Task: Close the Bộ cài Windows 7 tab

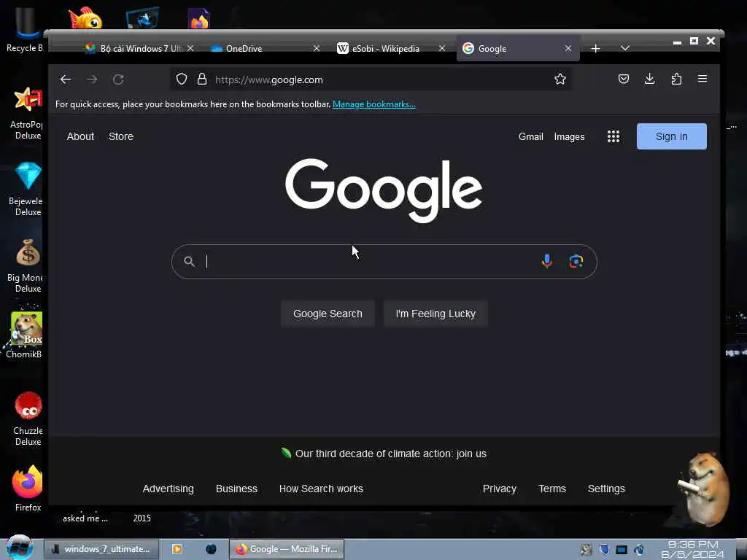Action: tap(190, 49)
